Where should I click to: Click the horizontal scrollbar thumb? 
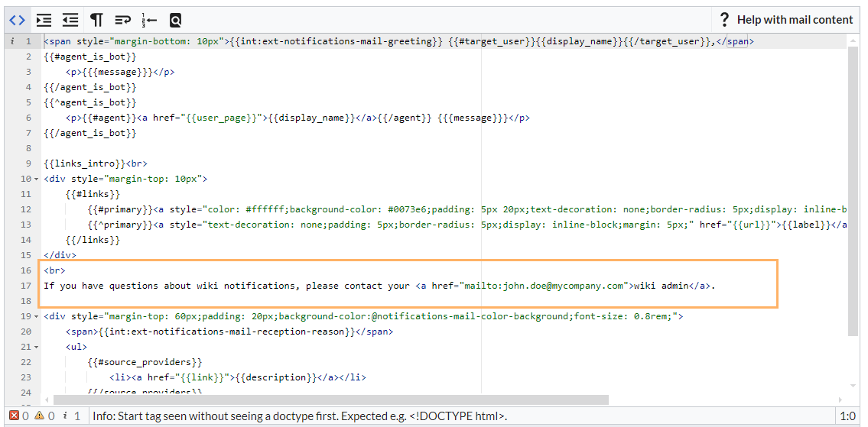(331, 400)
